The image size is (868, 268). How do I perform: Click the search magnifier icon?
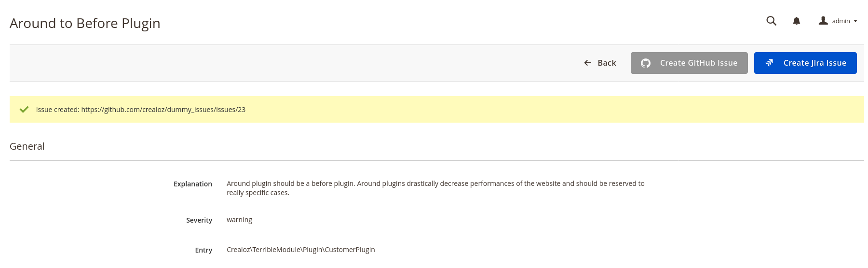tap(771, 21)
